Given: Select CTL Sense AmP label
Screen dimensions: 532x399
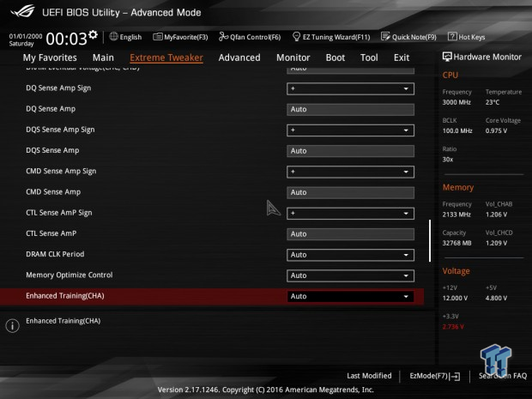Looking at the screenshot, I should [51, 233].
